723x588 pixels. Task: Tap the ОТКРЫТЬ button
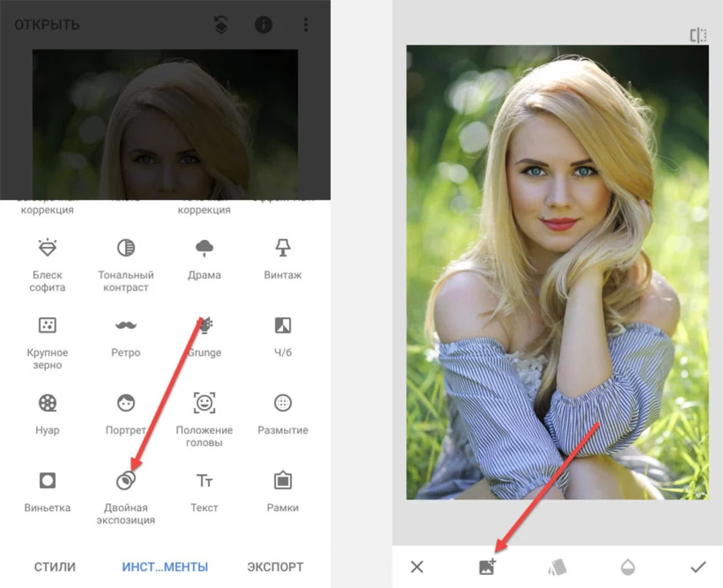click(47, 25)
